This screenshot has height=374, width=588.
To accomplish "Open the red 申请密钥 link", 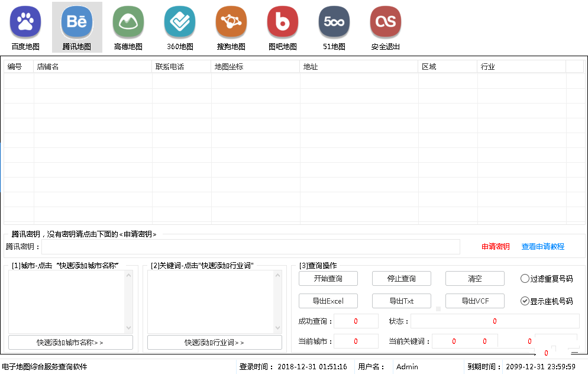I will click(495, 246).
